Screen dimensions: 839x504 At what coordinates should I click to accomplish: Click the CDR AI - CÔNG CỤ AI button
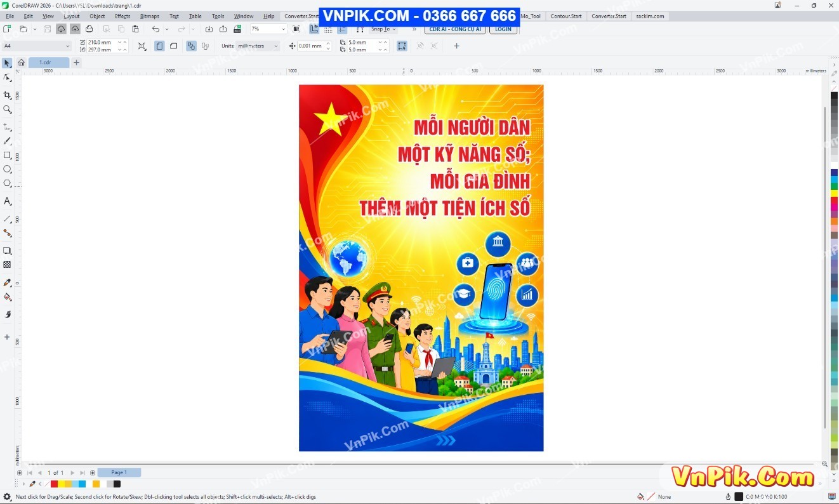point(455,29)
